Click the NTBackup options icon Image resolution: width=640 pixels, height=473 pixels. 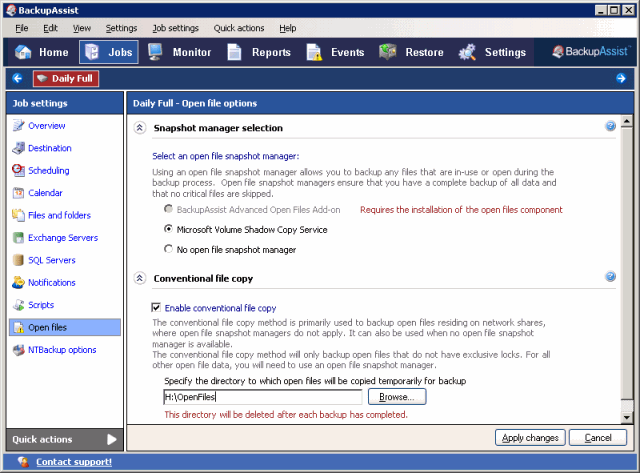(18, 350)
